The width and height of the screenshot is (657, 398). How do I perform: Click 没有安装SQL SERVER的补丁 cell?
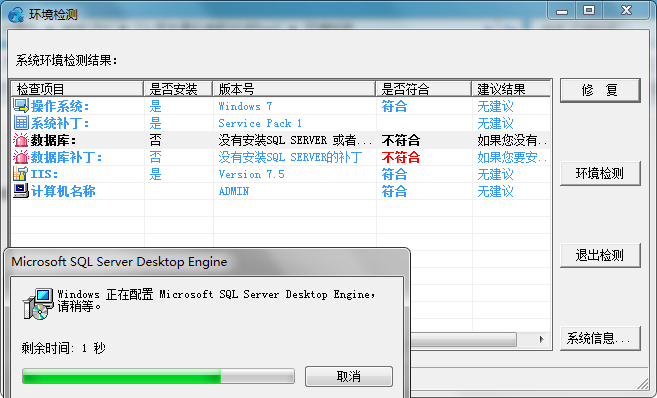pyautogui.click(x=290, y=158)
